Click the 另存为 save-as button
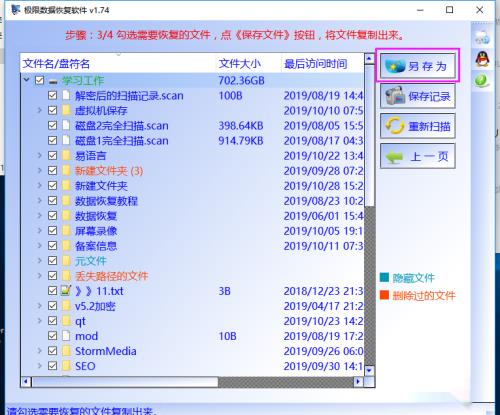Viewport: 500px width, 415px height. [418, 66]
